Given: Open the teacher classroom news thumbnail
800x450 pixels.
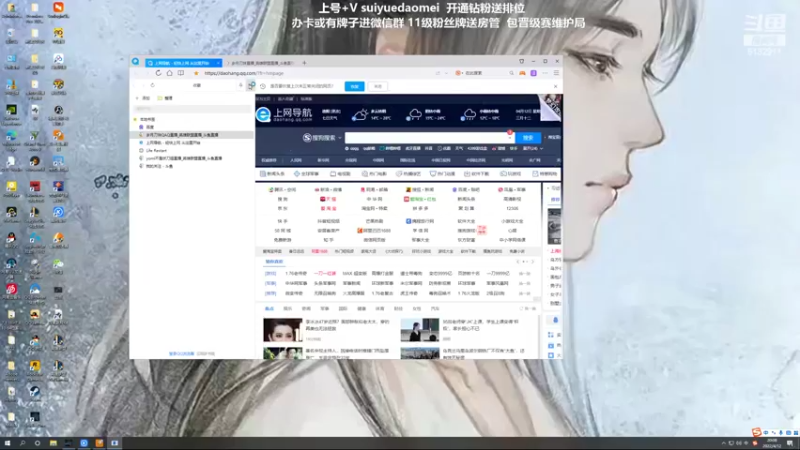Looking at the screenshot, I should pos(419,330).
